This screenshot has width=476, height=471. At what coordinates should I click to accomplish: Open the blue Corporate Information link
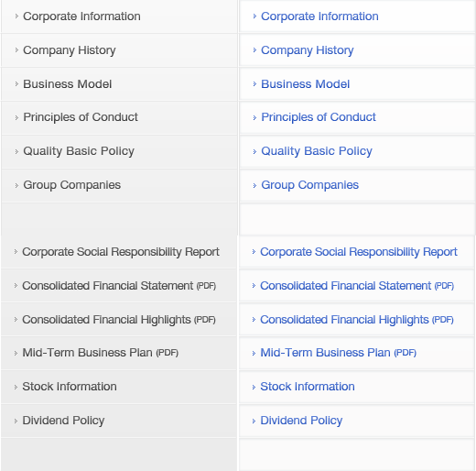coord(319,16)
